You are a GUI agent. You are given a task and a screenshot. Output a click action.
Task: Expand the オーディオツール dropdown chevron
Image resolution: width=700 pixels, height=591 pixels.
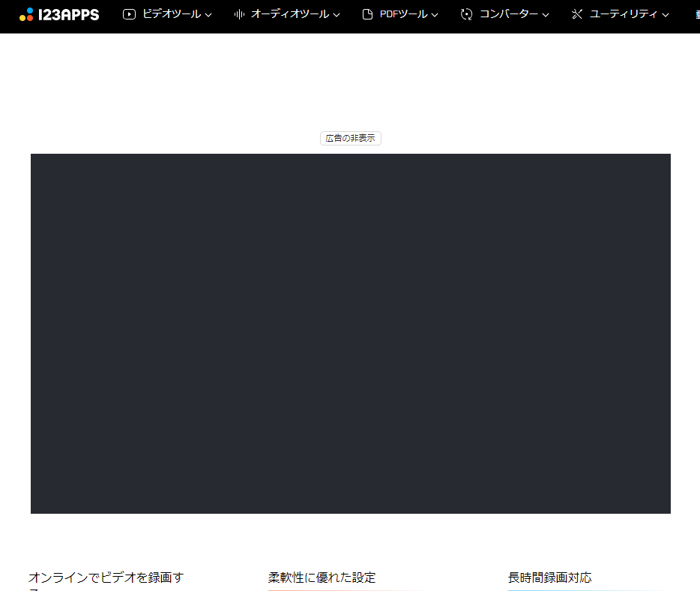pyautogui.click(x=337, y=14)
